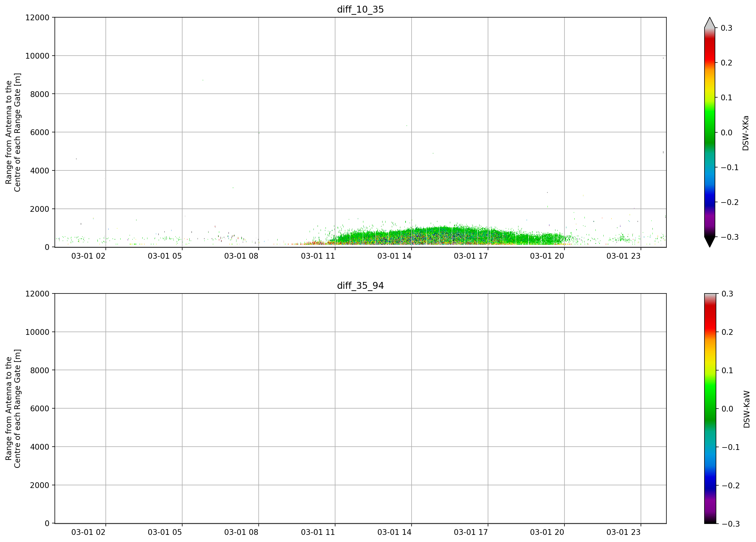Click the '03-01 23' time label of the top plot
This screenshot has height=542, width=756.
[623, 256]
